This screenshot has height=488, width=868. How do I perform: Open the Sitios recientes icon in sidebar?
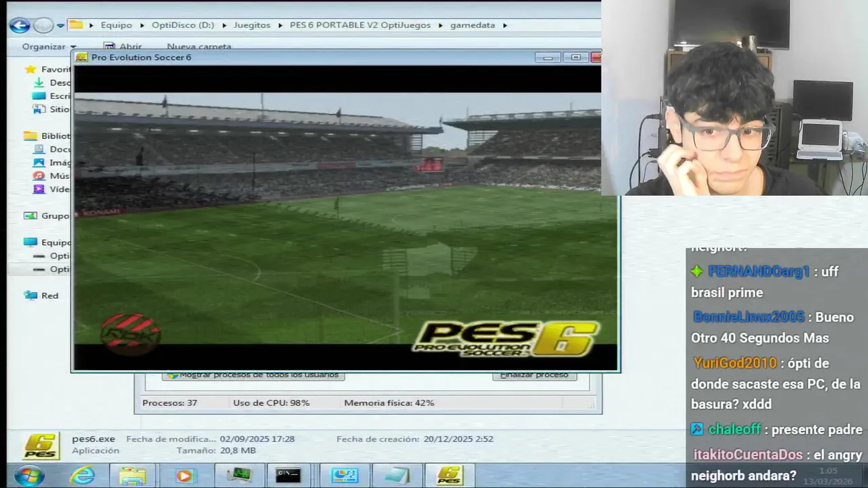point(39,109)
